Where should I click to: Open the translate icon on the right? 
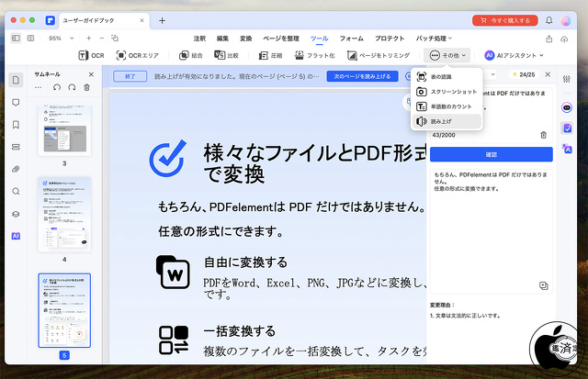pos(567,149)
